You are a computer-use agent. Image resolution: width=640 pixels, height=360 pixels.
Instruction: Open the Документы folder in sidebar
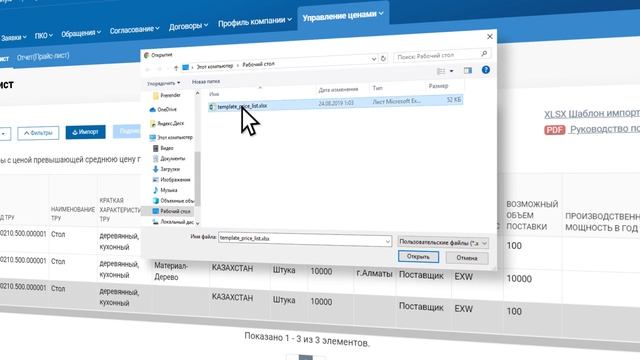click(x=169, y=158)
